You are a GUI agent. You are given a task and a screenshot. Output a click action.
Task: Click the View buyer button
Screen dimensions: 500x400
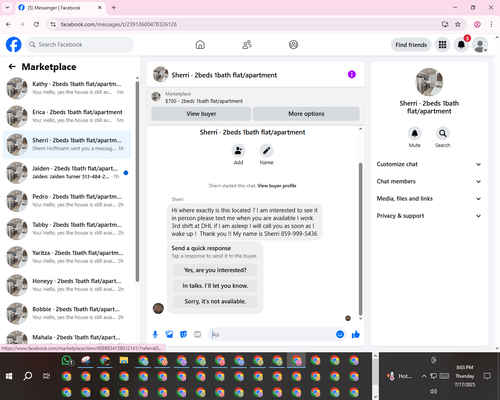(201, 114)
